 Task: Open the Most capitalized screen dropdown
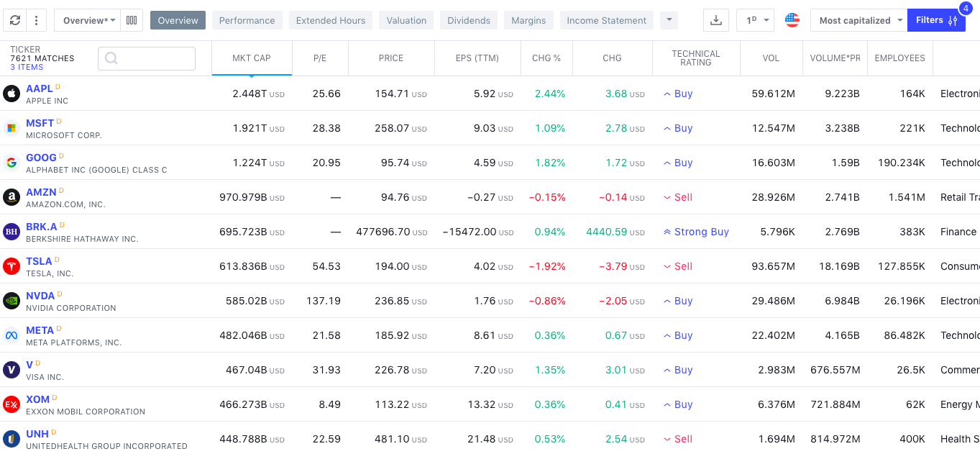click(858, 20)
